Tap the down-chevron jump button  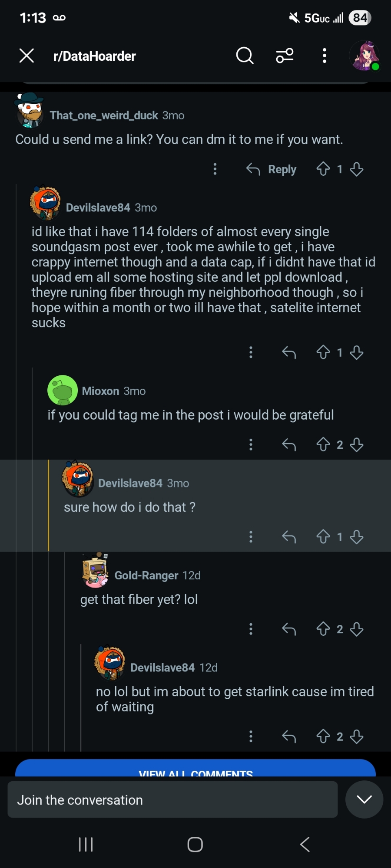(364, 799)
